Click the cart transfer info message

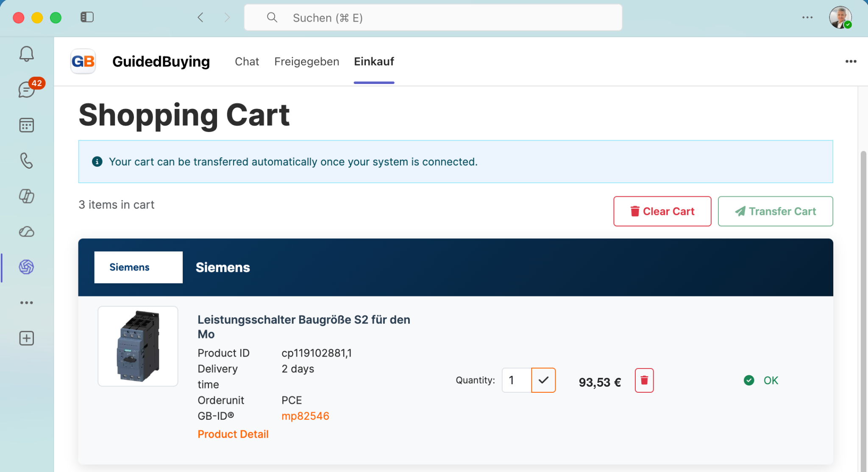[293, 162]
